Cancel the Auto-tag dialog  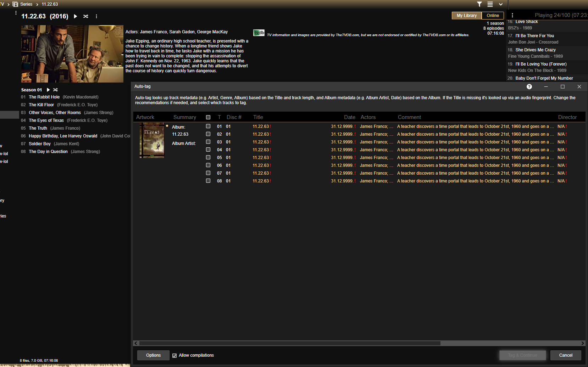coord(565,355)
